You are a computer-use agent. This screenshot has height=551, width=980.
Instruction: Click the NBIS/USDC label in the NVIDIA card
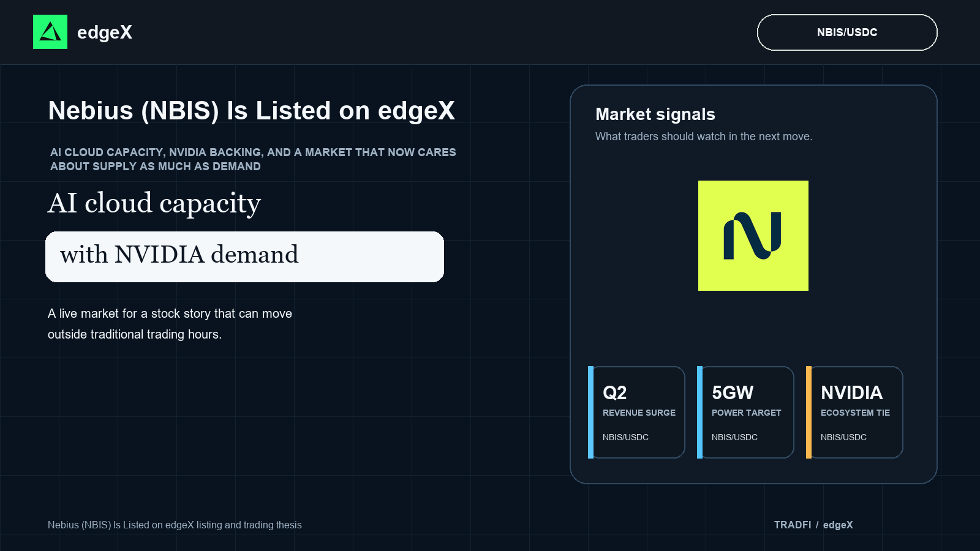point(843,437)
